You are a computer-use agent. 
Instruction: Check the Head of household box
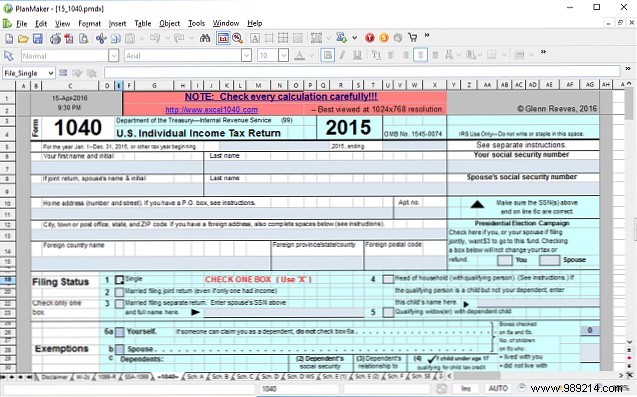point(388,279)
